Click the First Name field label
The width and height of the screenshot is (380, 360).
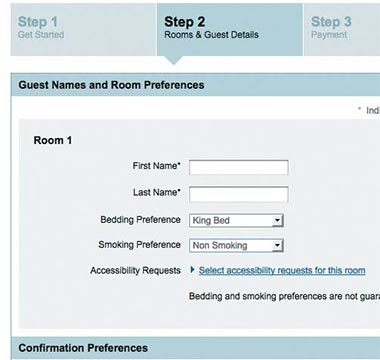[156, 166]
